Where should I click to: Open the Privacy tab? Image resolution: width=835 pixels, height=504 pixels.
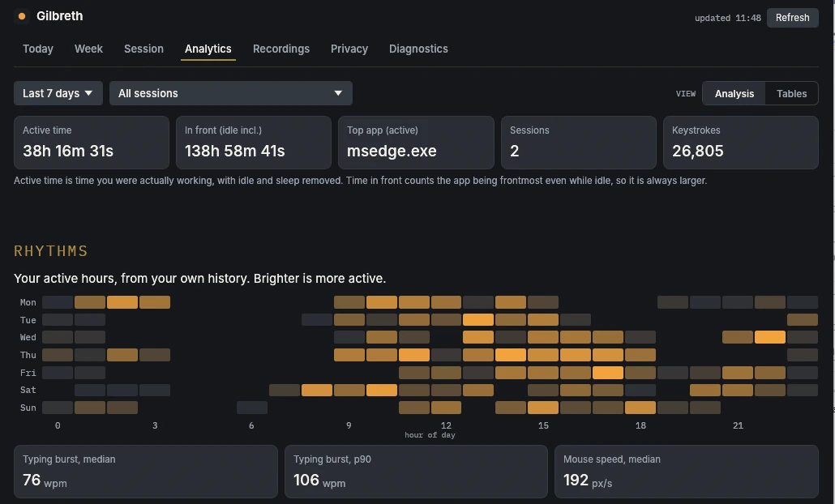click(x=349, y=49)
